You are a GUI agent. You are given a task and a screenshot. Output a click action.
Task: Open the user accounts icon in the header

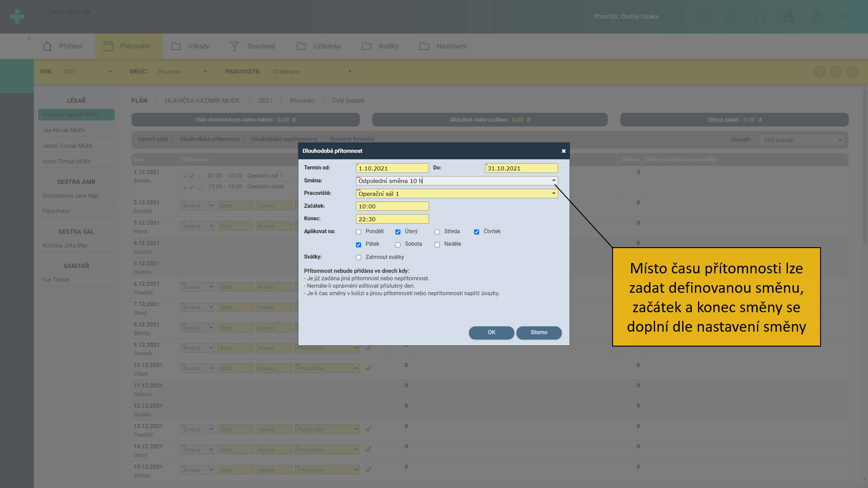point(788,17)
